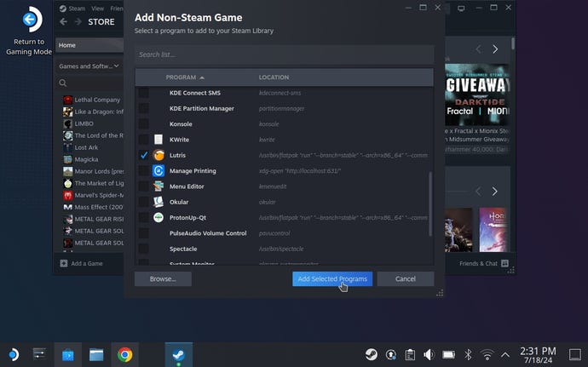
Task: Expand hidden system tray icons arrow
Action: tap(506, 353)
